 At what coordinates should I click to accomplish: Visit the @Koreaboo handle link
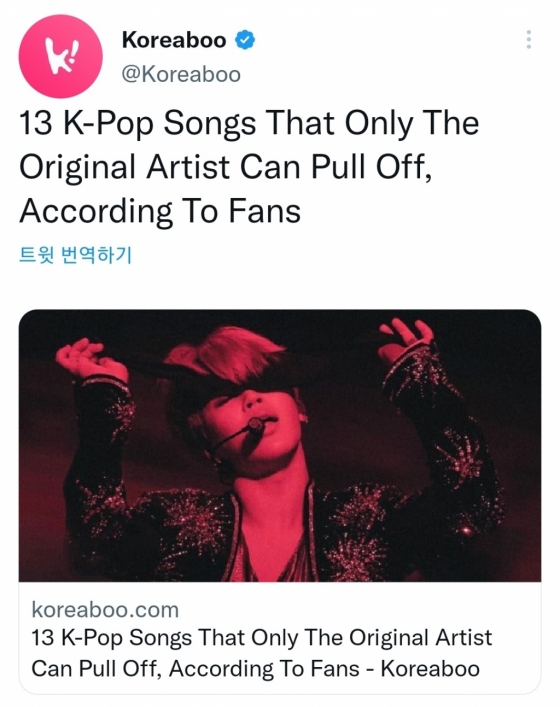(x=181, y=74)
